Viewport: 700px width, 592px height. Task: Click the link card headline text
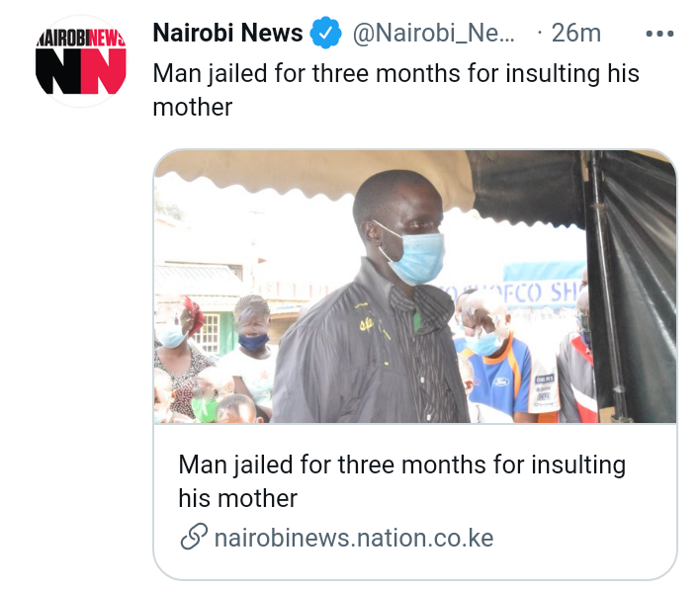[401, 481]
